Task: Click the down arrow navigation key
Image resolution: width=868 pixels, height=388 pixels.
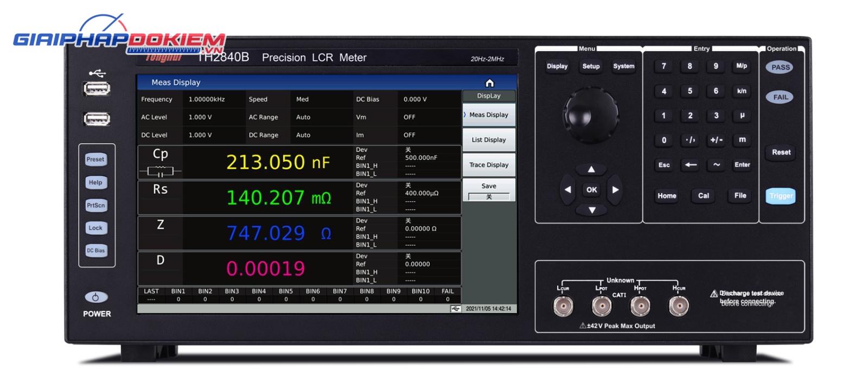Action: click(x=592, y=209)
